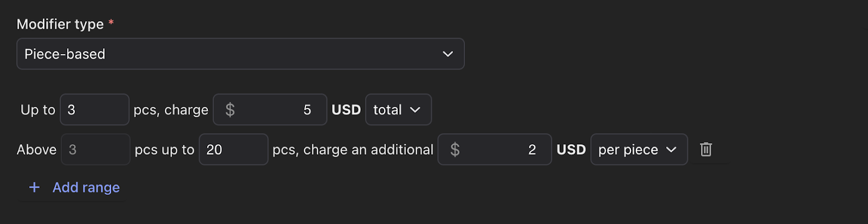Focus the additional charge field showing 2

pos(495,149)
